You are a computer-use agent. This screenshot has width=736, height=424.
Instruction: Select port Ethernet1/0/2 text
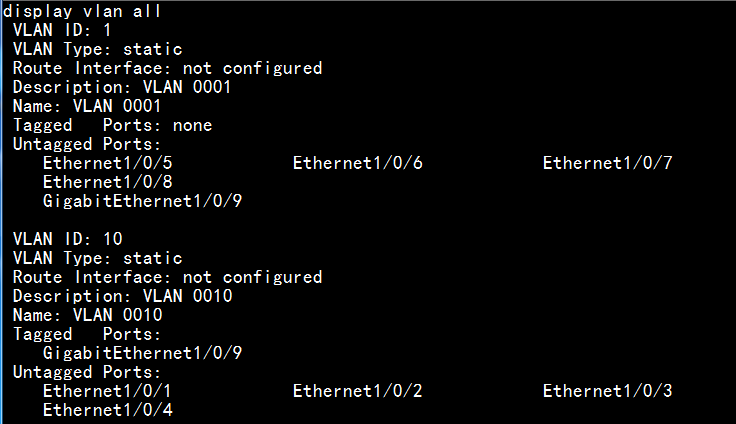(x=357, y=391)
